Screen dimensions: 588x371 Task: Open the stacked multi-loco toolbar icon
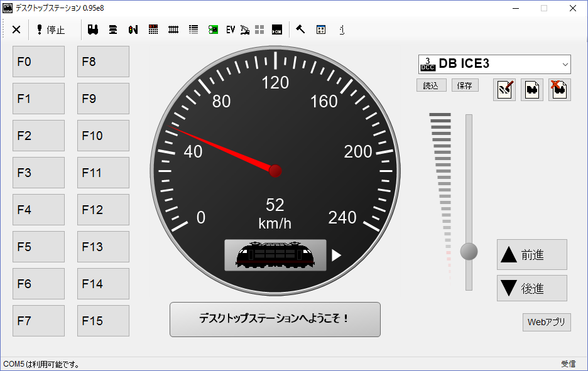click(113, 30)
